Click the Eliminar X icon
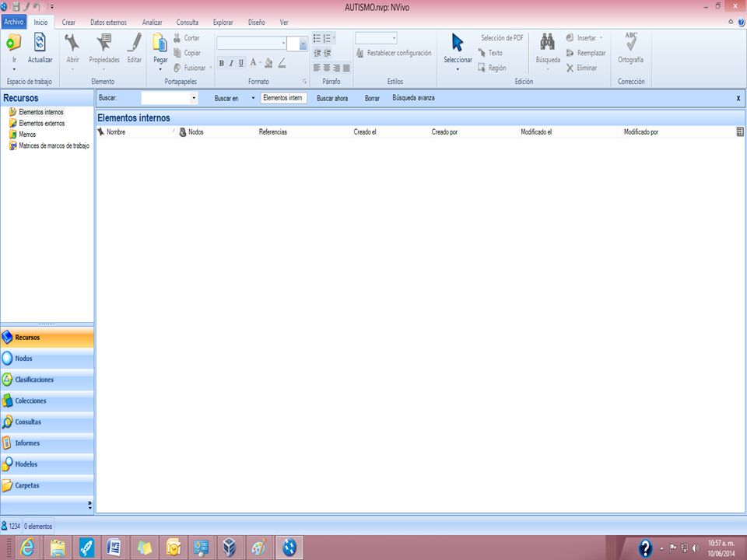This screenshot has height=560, width=747. (x=570, y=68)
